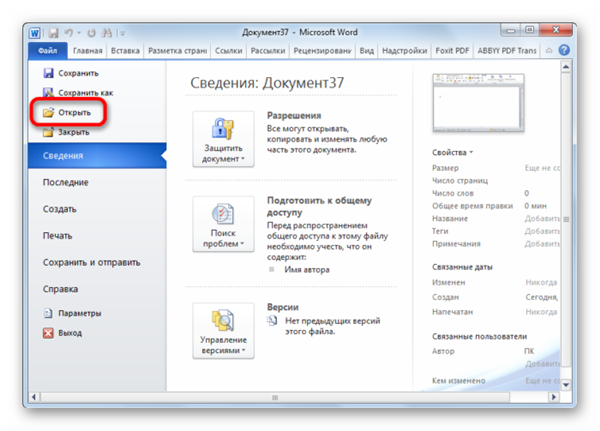Click the Word application icon in title bar

coord(35,33)
